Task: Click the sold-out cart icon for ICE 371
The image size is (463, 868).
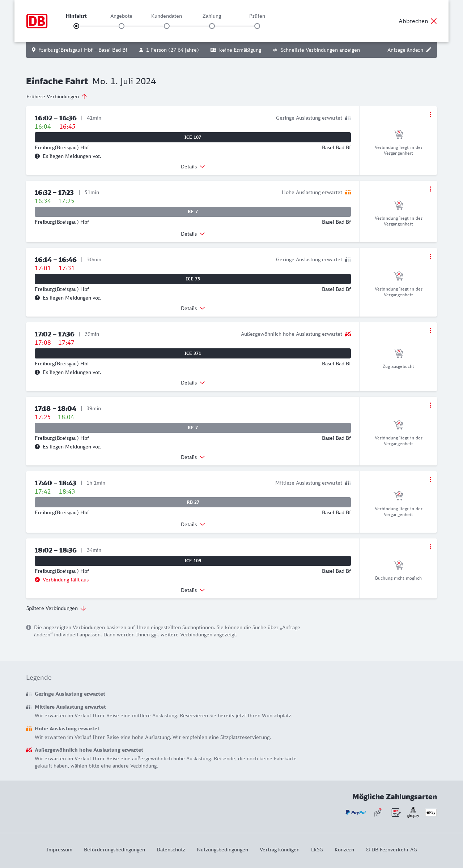Action: tap(398, 353)
